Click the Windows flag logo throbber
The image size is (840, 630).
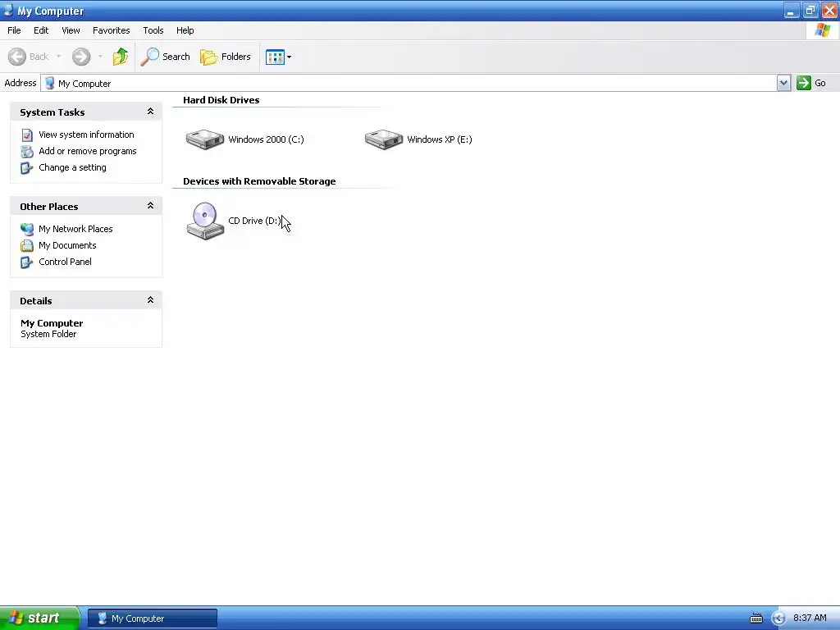click(823, 30)
